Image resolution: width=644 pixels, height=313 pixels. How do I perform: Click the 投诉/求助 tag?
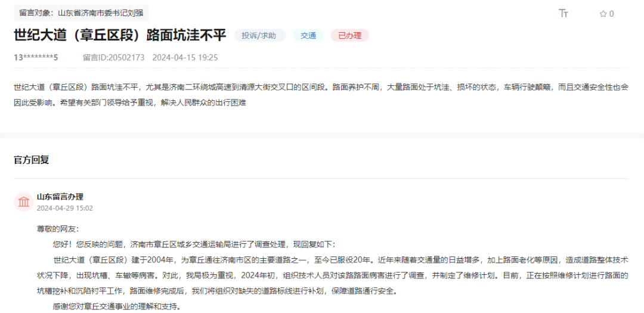point(260,36)
